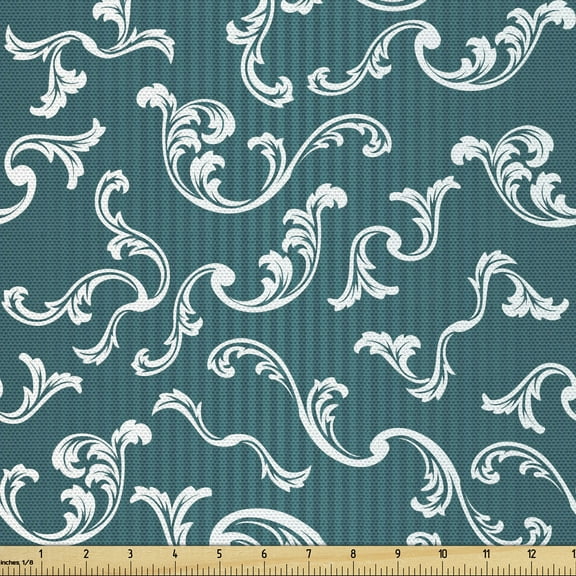Image resolution: width=576 pixels, height=576 pixels.
Task: Click the number 11 on the ruler
Action: pyautogui.click(x=487, y=554)
